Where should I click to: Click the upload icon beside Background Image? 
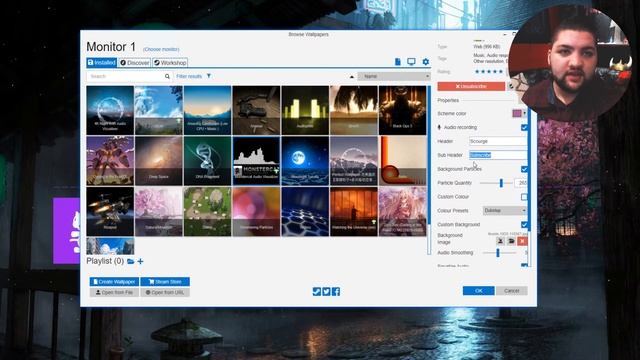tap(500, 241)
